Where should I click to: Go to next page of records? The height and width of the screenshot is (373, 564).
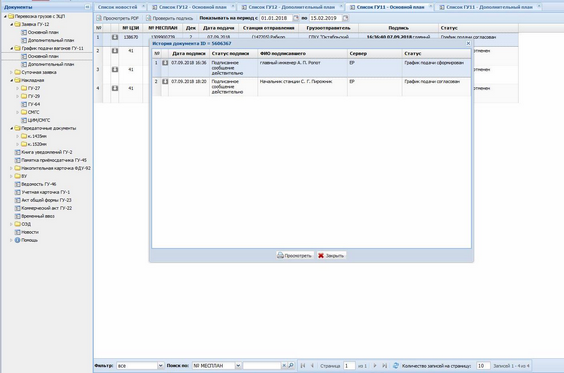(375, 365)
